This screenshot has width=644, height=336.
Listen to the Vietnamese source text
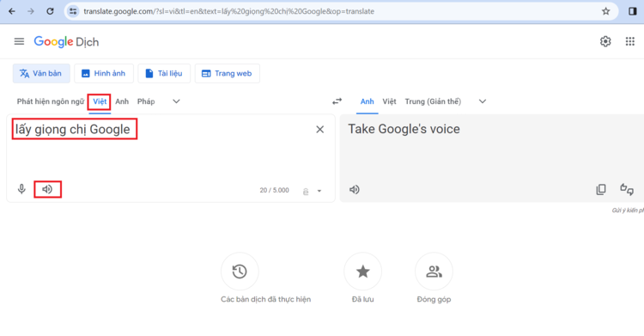click(x=47, y=189)
